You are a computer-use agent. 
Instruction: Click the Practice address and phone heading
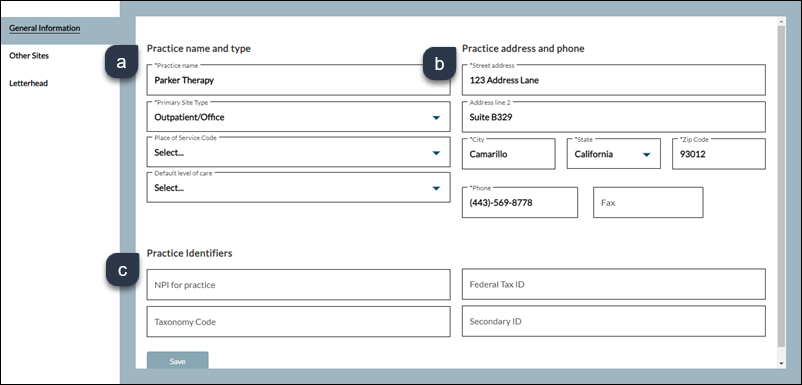pos(523,49)
